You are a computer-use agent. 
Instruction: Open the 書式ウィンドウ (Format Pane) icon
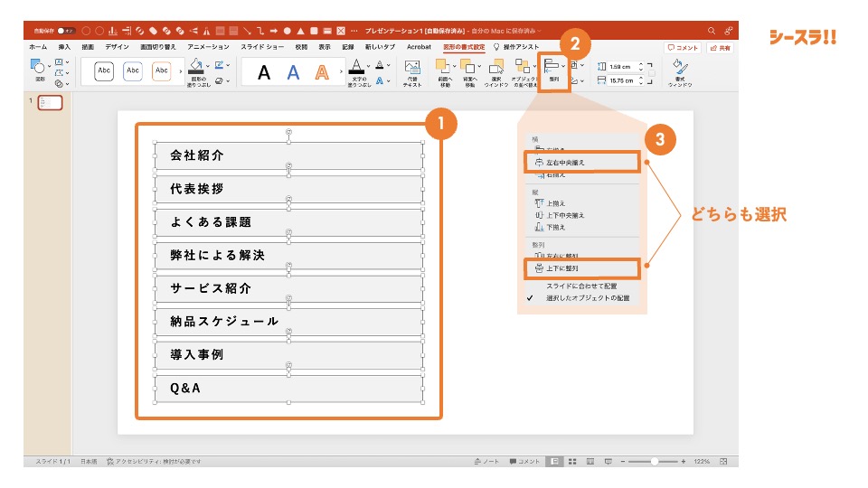pyautogui.click(x=678, y=71)
